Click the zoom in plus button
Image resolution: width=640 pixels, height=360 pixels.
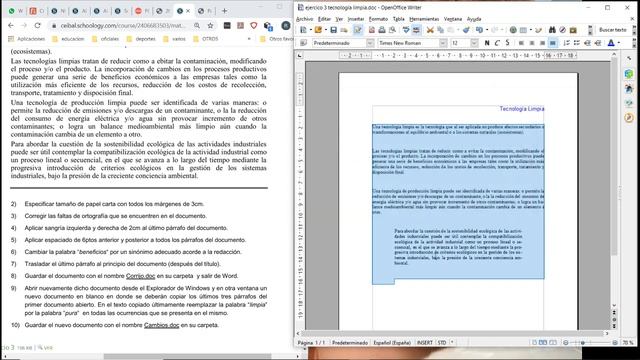click(615, 343)
